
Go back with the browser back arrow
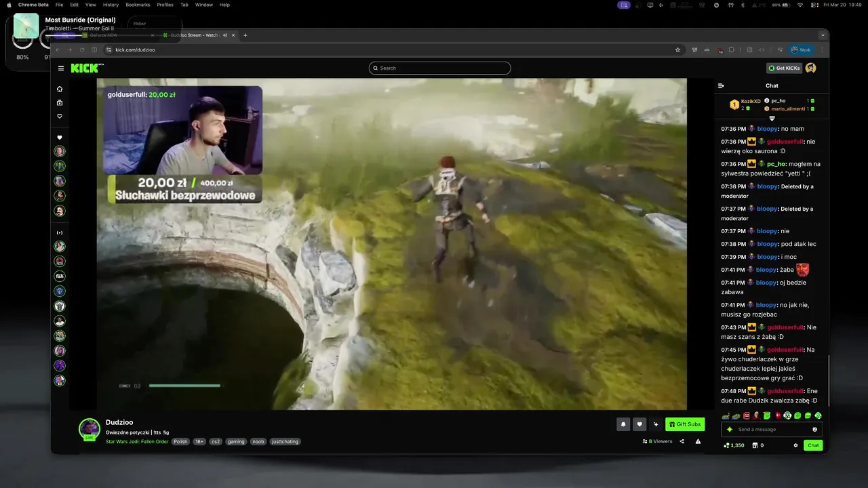tap(58, 49)
